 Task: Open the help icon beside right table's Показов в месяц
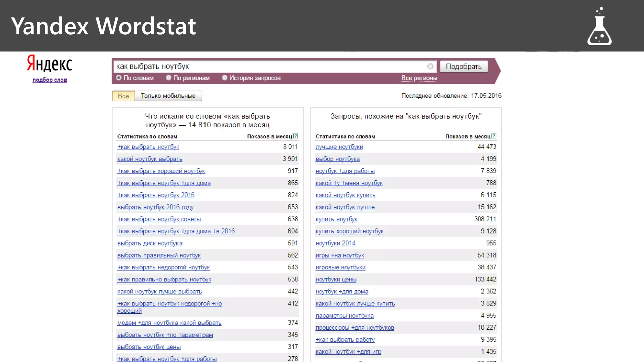(494, 136)
